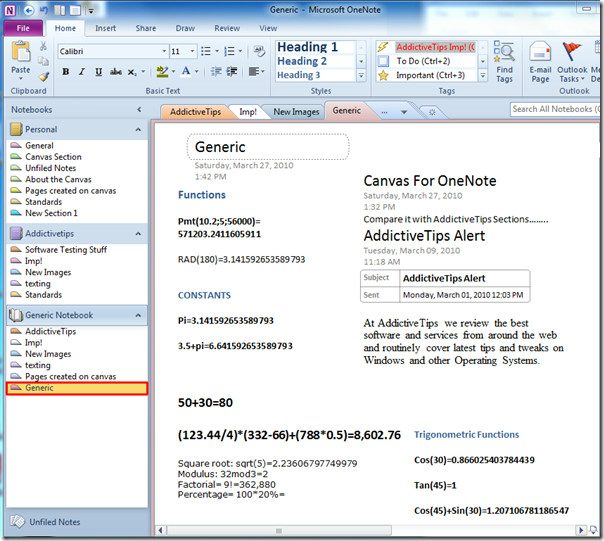The image size is (604, 541).
Task: Click the Cut scissors icon
Action: [43, 46]
